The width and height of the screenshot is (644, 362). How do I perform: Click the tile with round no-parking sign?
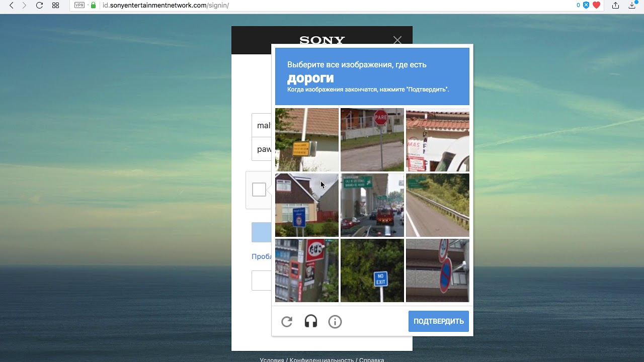[x=438, y=270]
